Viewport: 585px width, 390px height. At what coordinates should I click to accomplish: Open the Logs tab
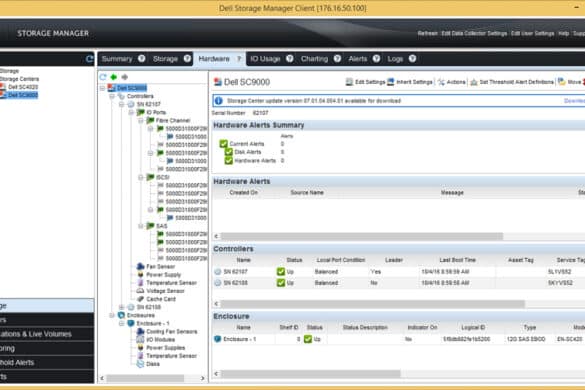(395, 59)
